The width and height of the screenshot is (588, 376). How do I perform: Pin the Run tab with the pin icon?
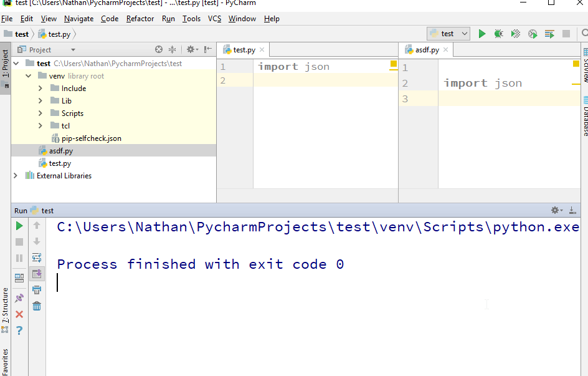(x=19, y=298)
